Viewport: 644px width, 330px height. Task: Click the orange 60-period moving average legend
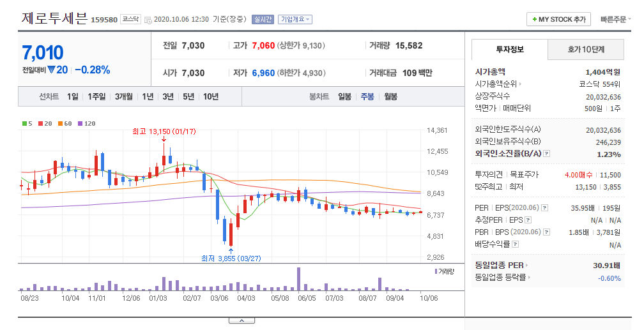(65, 124)
